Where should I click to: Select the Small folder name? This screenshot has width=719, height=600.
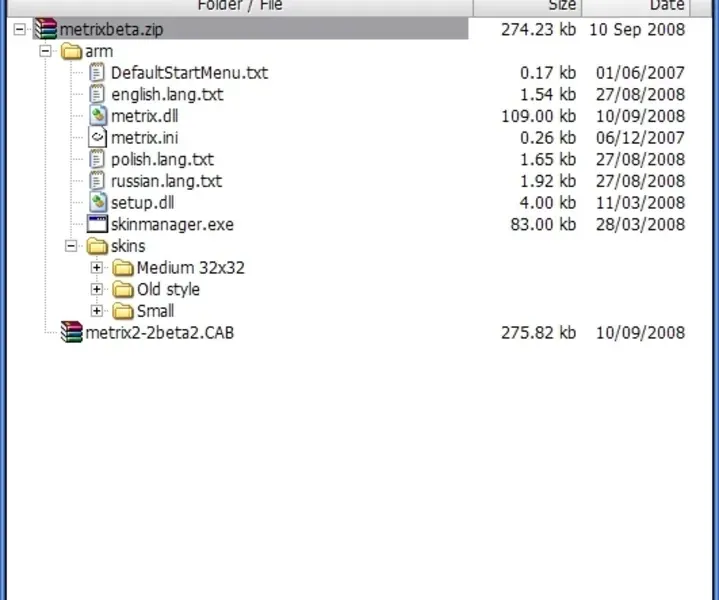coord(155,311)
